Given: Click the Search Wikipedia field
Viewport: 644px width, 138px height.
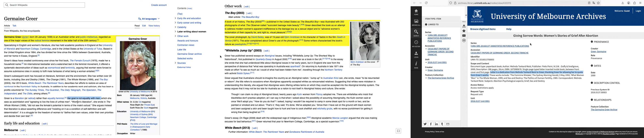Looking at the screenshot, I should pyautogui.click(x=44, y=5).
